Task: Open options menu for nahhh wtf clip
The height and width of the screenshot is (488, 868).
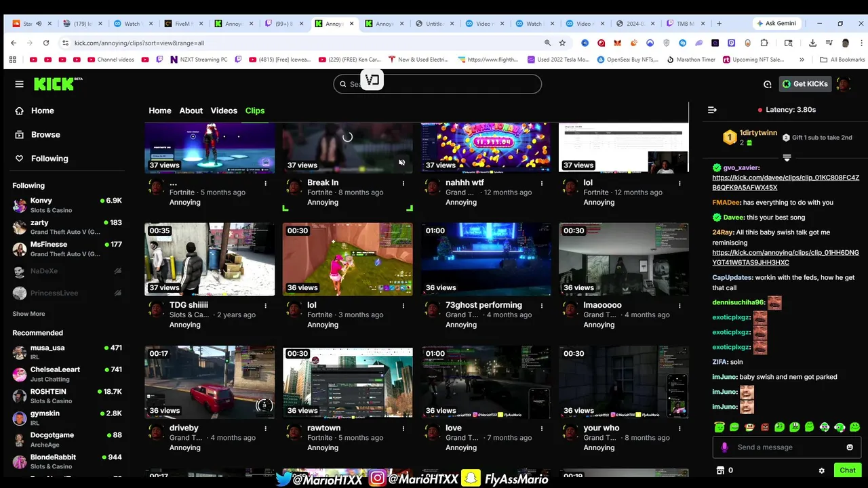Action: coord(542,183)
